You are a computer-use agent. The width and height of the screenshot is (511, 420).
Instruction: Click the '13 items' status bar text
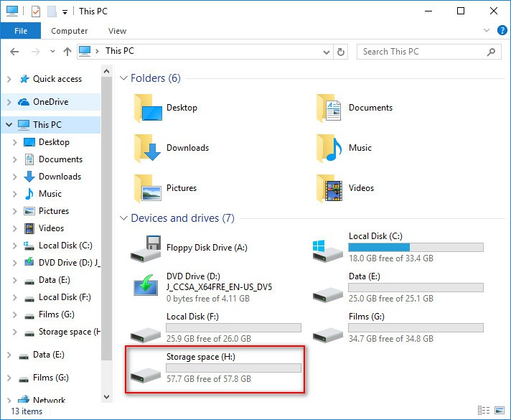(27, 411)
